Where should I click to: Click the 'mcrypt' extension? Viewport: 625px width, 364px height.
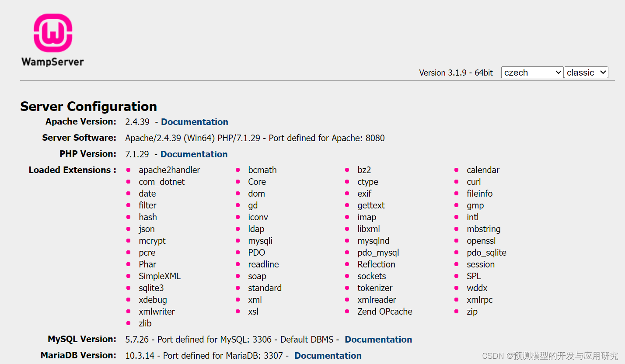(x=152, y=241)
